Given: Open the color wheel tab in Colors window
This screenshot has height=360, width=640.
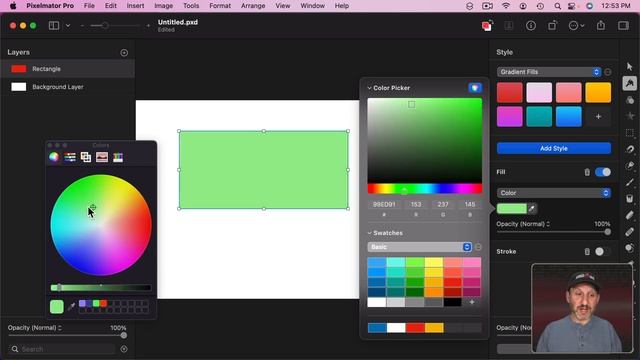Looking at the screenshot, I should pos(54,157).
